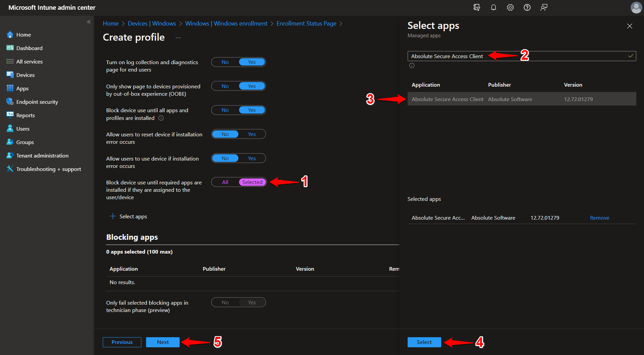Open the Reports section
644x355 pixels.
[x=25, y=115]
